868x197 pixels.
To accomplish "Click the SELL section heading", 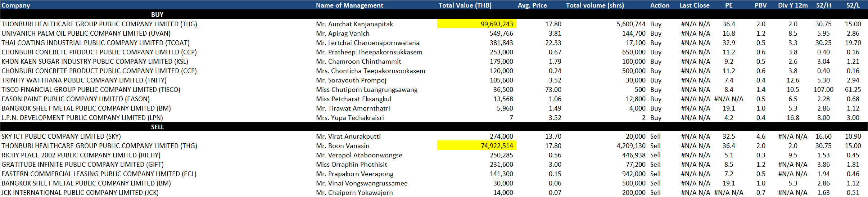I will click(x=157, y=127).
